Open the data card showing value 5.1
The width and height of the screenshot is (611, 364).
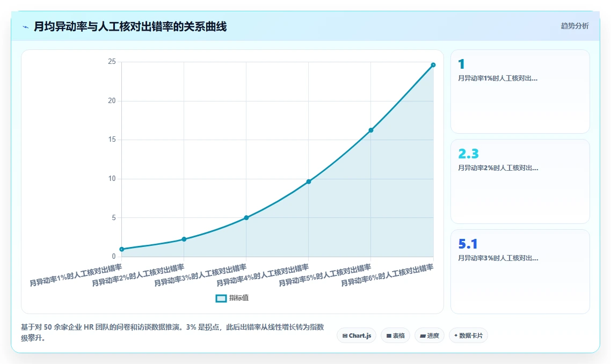tap(520, 272)
